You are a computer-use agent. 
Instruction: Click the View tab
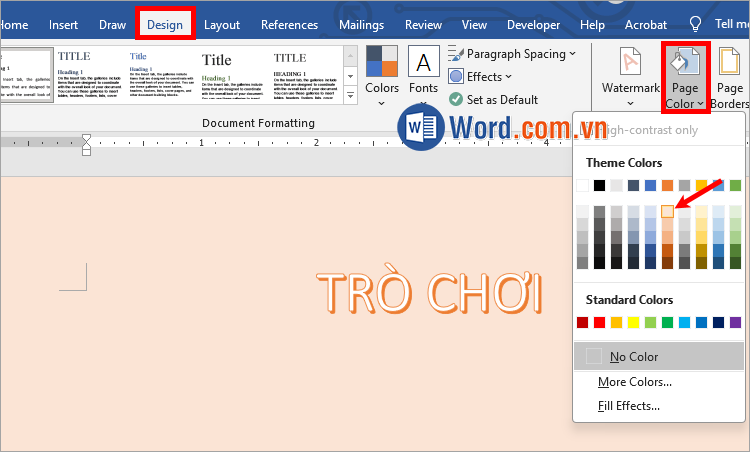coord(474,25)
